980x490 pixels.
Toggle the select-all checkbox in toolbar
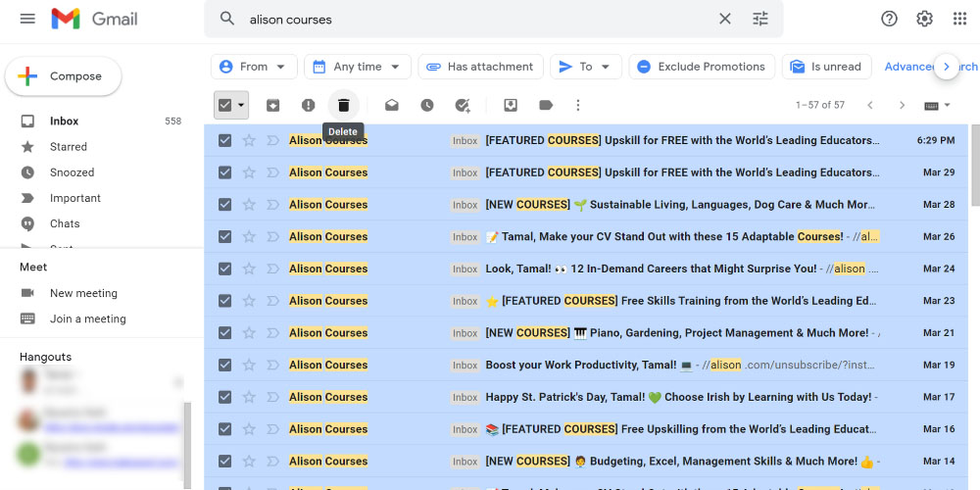pos(225,105)
